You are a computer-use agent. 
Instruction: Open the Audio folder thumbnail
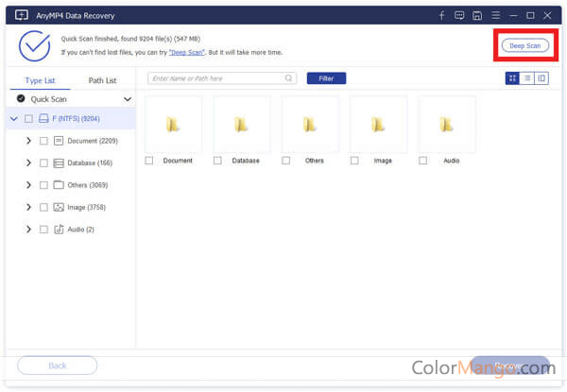[447, 125]
